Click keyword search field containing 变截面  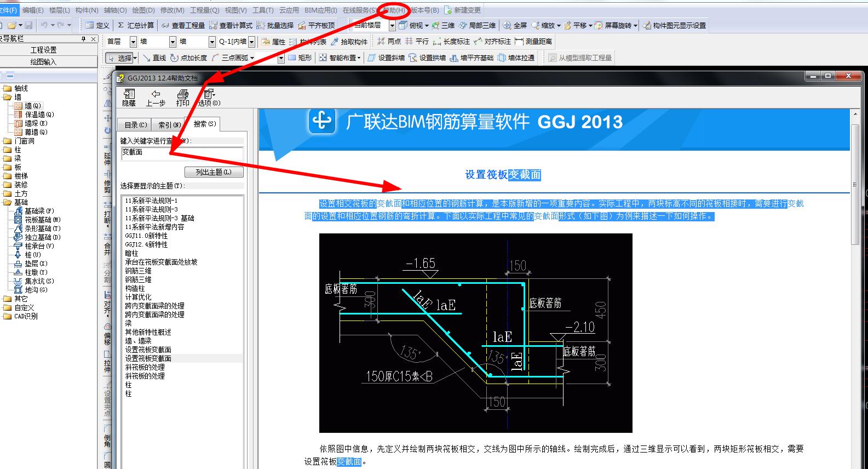click(x=182, y=153)
